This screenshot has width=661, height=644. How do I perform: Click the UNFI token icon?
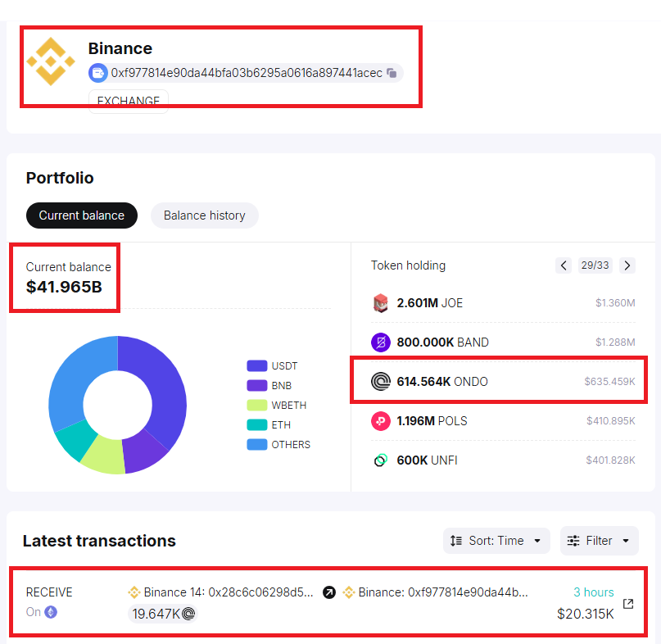coord(381,460)
